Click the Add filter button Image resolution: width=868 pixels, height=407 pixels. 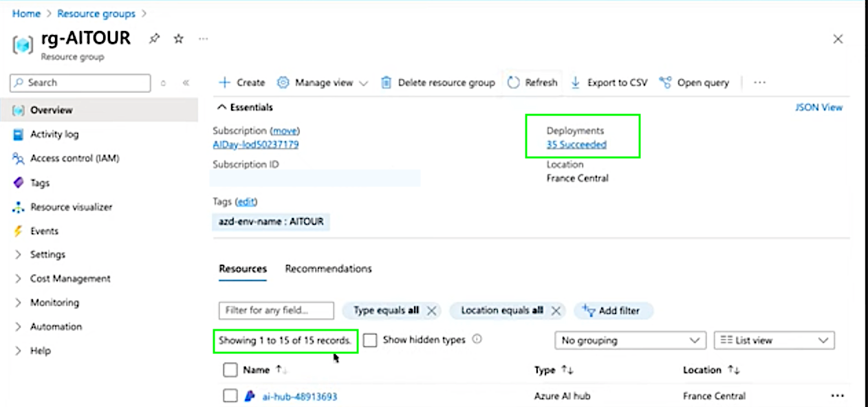612,311
